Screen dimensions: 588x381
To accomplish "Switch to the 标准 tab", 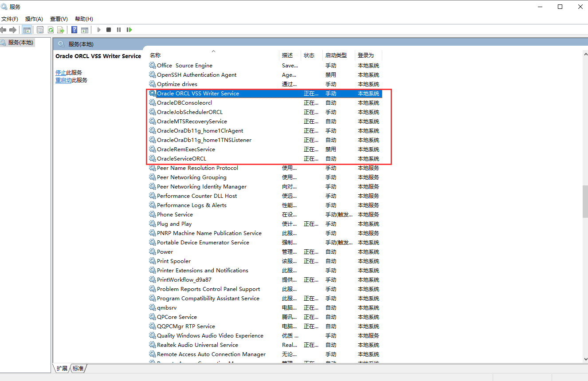I will [x=78, y=368].
